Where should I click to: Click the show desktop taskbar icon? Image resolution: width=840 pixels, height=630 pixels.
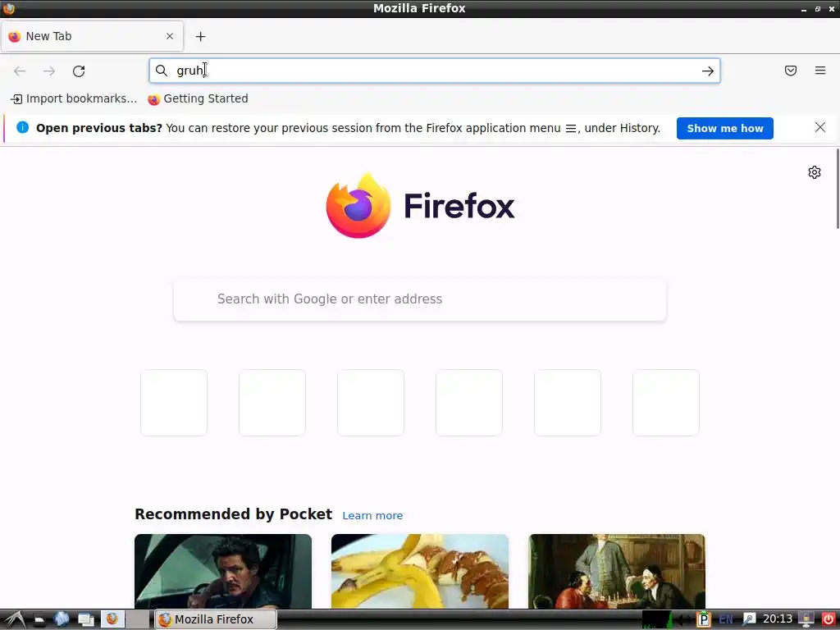point(85,620)
